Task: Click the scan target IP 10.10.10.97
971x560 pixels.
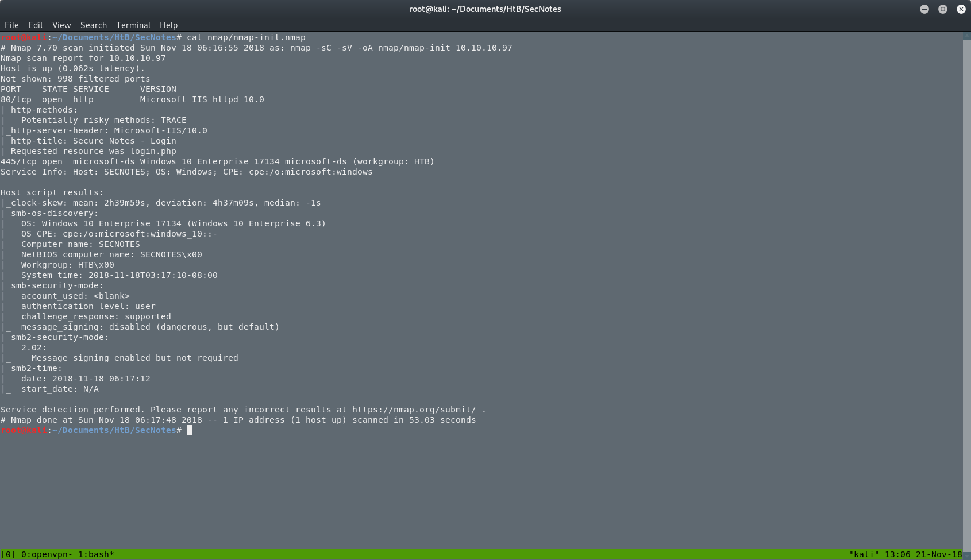Action: (x=139, y=57)
